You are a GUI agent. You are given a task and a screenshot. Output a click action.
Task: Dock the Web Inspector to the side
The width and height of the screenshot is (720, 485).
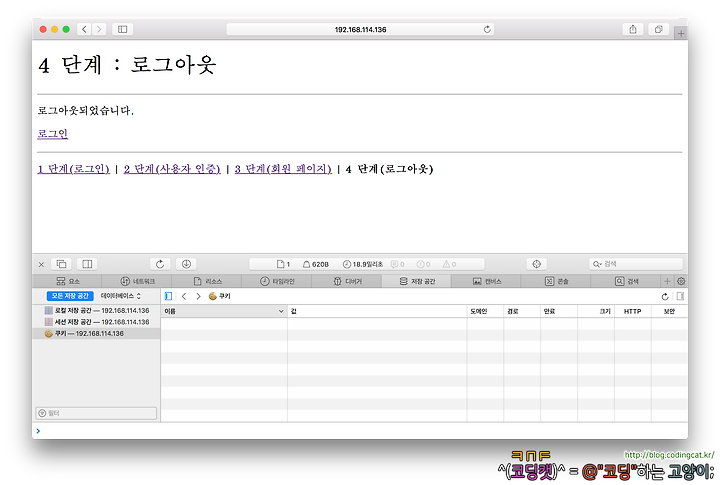(87, 264)
